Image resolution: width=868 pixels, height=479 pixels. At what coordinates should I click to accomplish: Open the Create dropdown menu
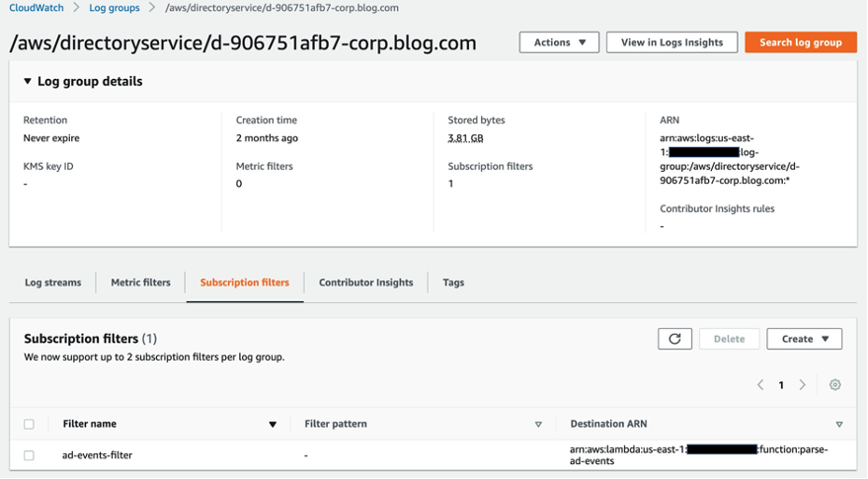coord(804,339)
